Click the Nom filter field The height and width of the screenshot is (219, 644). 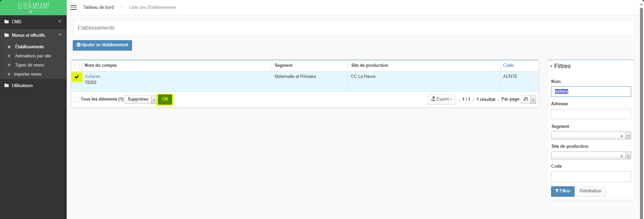pyautogui.click(x=591, y=91)
